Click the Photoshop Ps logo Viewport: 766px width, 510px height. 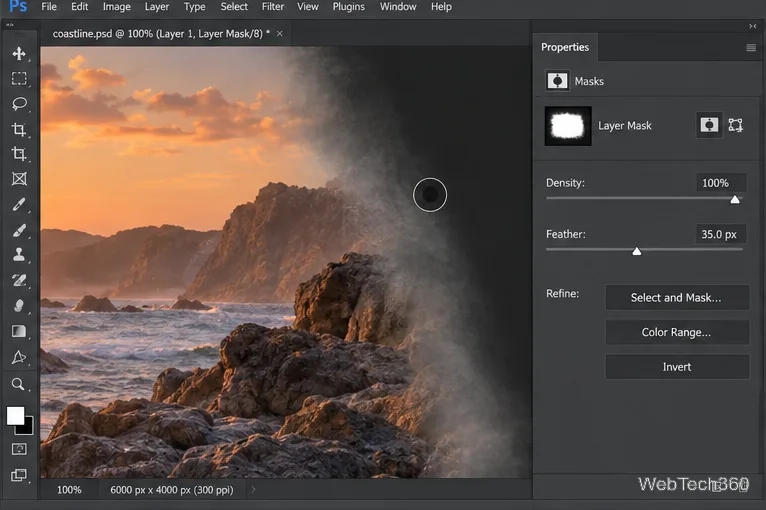[x=18, y=6]
